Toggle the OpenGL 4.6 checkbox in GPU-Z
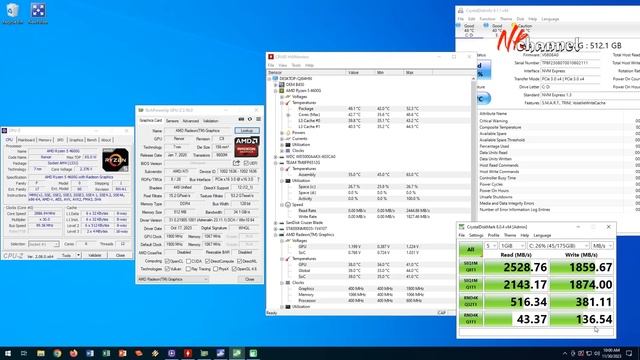The width and height of the screenshot is (640, 360). (x=234, y=269)
